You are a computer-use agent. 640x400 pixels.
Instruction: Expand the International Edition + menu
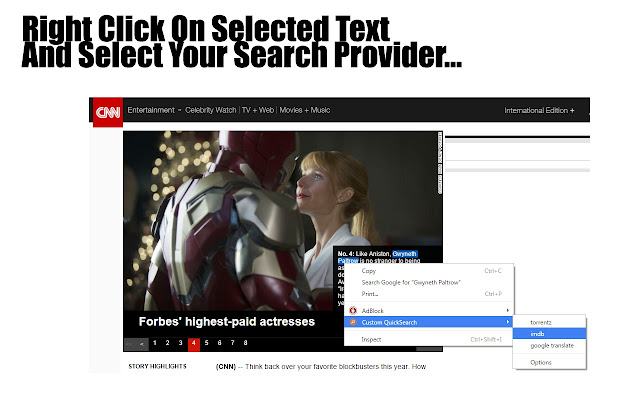539,110
